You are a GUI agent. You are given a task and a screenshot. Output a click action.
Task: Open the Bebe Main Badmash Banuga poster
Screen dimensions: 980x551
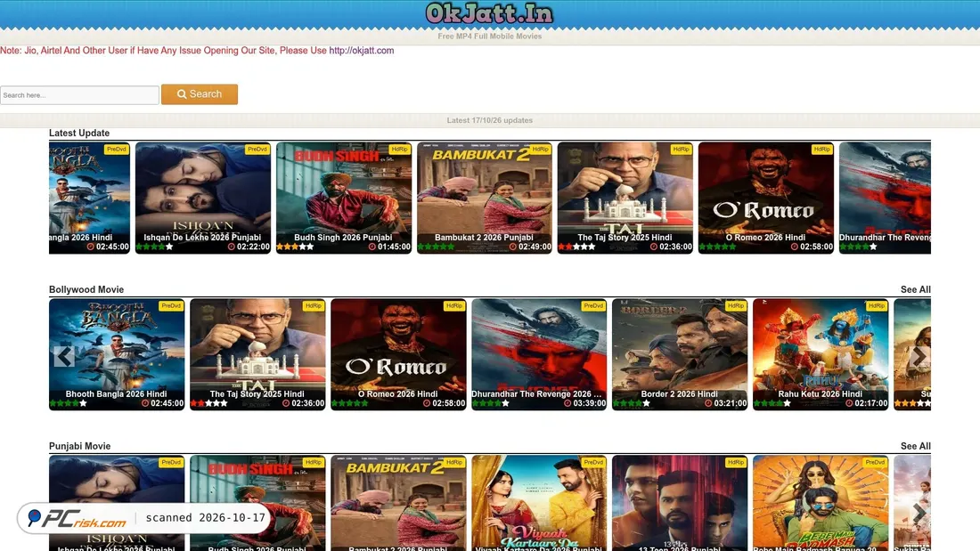point(820,503)
